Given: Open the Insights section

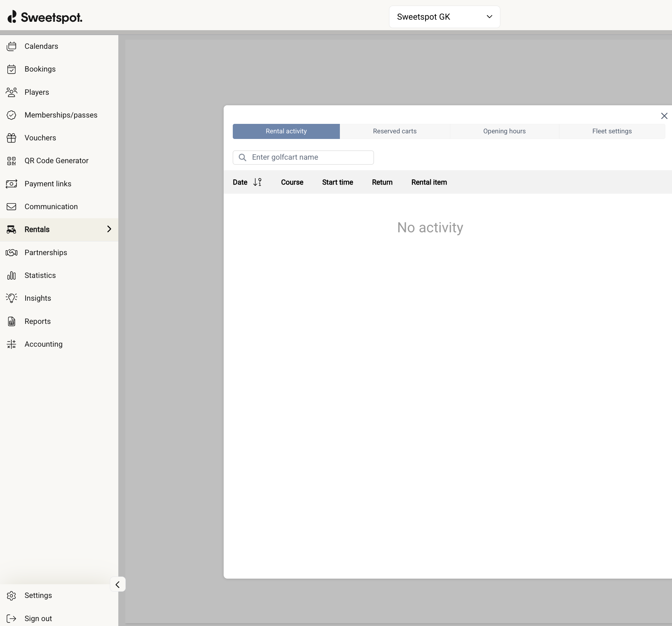Looking at the screenshot, I should [59, 298].
